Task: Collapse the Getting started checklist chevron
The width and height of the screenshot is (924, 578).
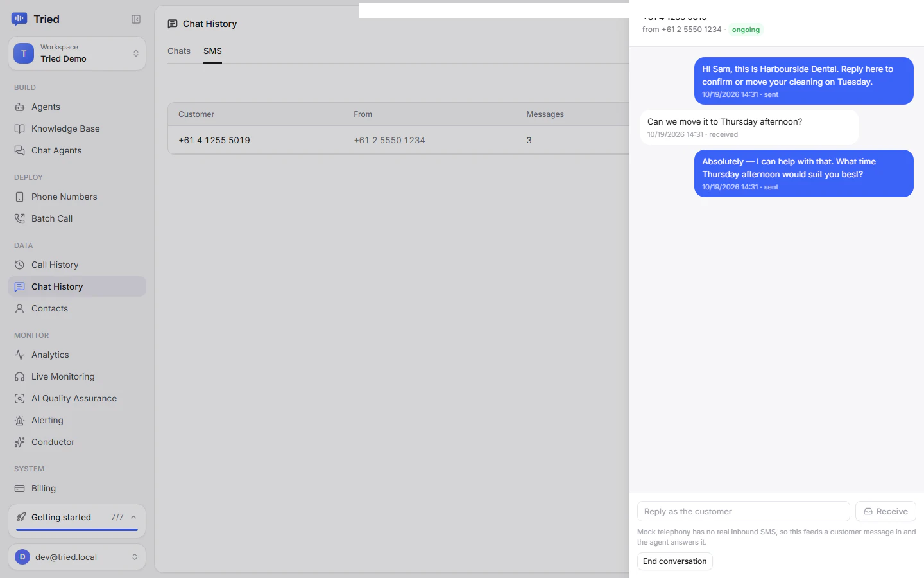Action: [x=133, y=517]
